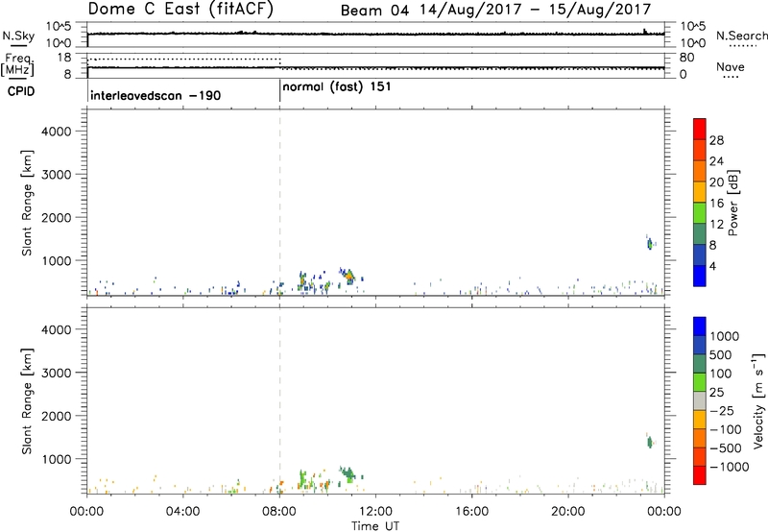Click the 'interleavedscan -190' CPID label
This screenshot has width=768, height=532.
click(x=156, y=95)
